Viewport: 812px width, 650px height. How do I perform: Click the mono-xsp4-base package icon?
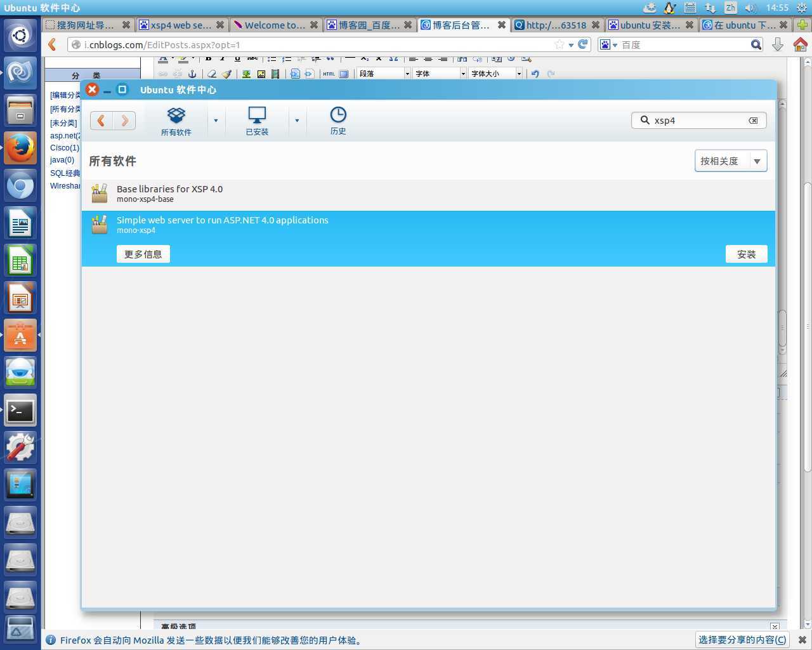pyautogui.click(x=100, y=194)
